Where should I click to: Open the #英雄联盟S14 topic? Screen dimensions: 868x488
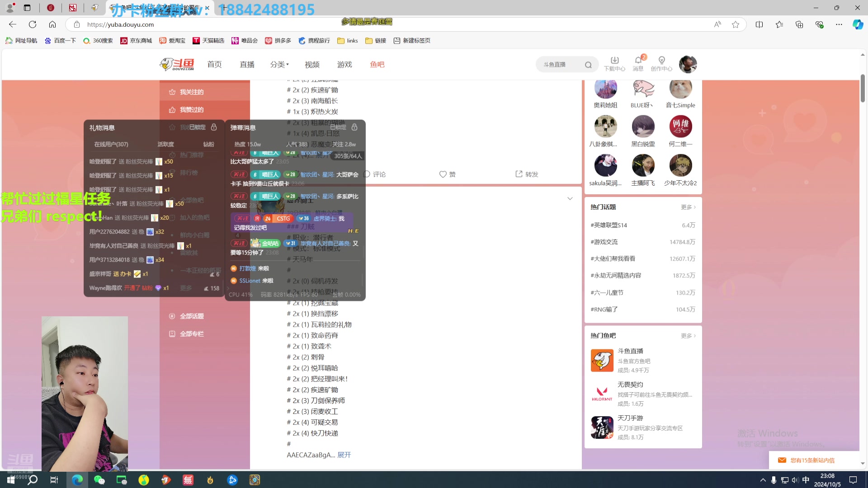609,225
